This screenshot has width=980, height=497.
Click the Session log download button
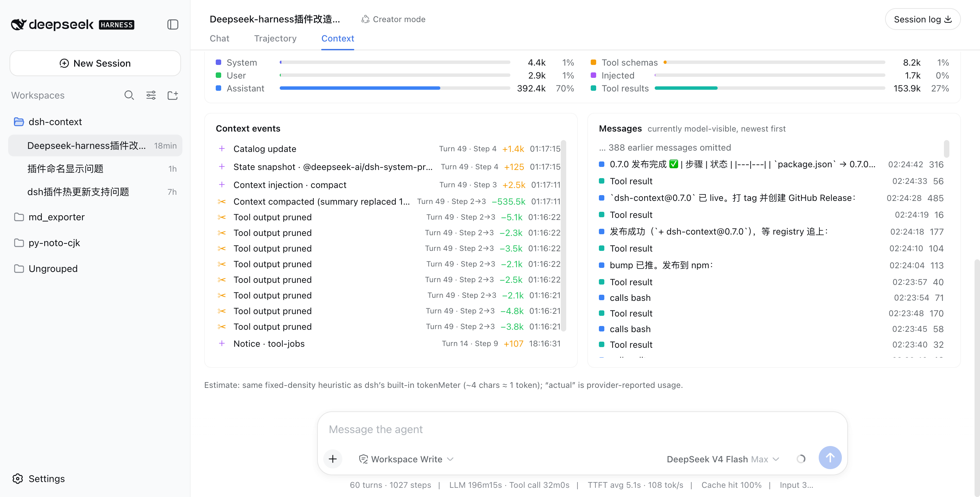(x=922, y=19)
